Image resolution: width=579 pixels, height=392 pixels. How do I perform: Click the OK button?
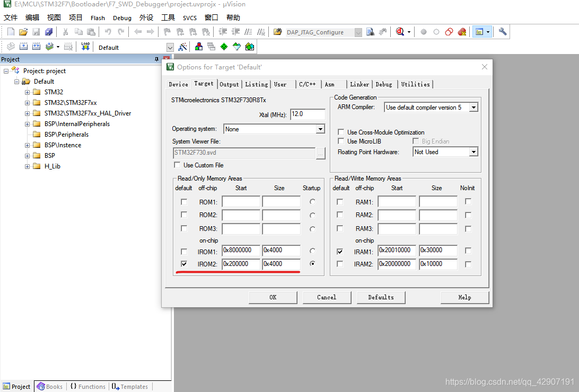click(x=273, y=297)
